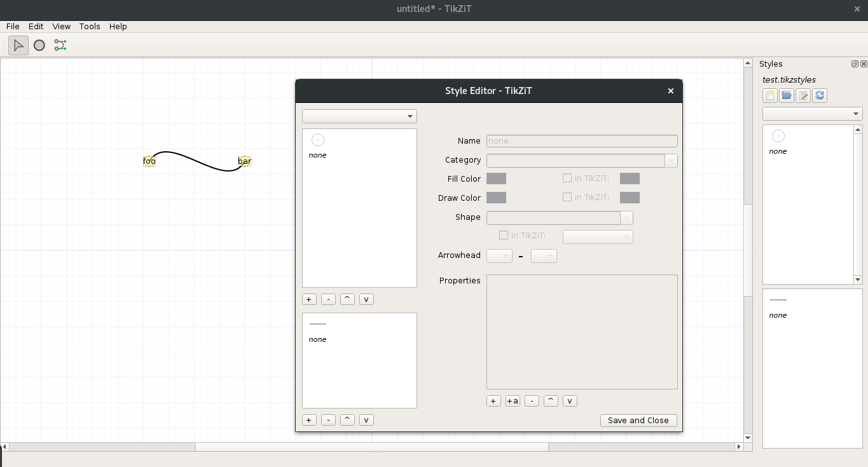Refresh styles with blue arrows icon
868x467 pixels.
pyautogui.click(x=820, y=95)
